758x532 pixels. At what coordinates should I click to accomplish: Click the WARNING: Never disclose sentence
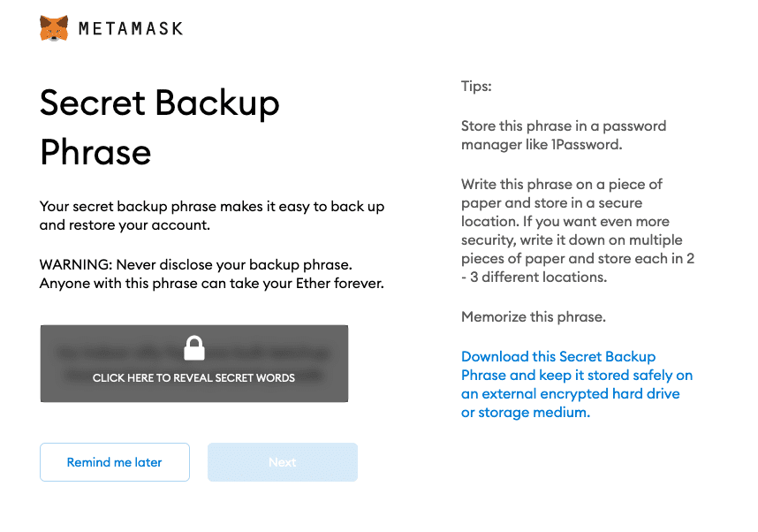196,265
